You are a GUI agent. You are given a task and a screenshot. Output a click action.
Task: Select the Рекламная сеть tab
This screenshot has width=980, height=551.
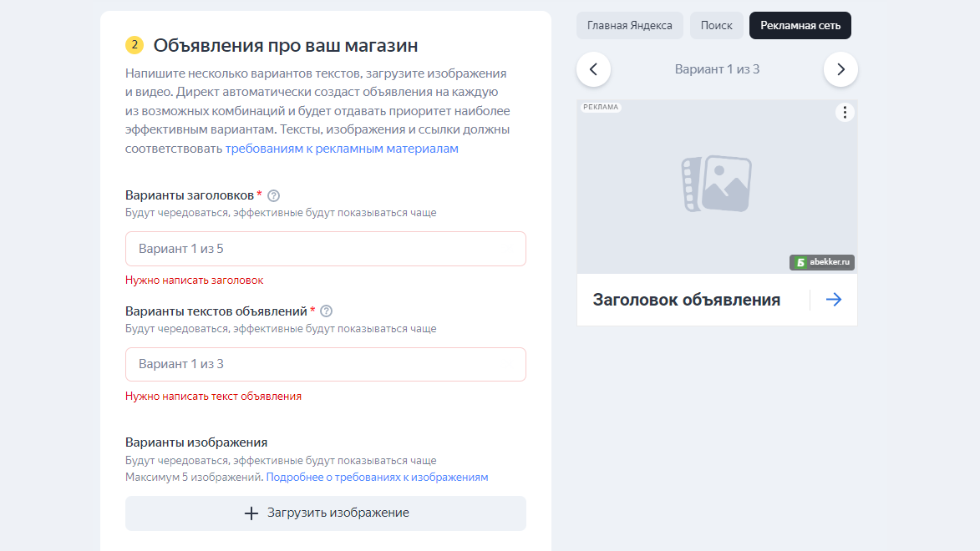800,26
